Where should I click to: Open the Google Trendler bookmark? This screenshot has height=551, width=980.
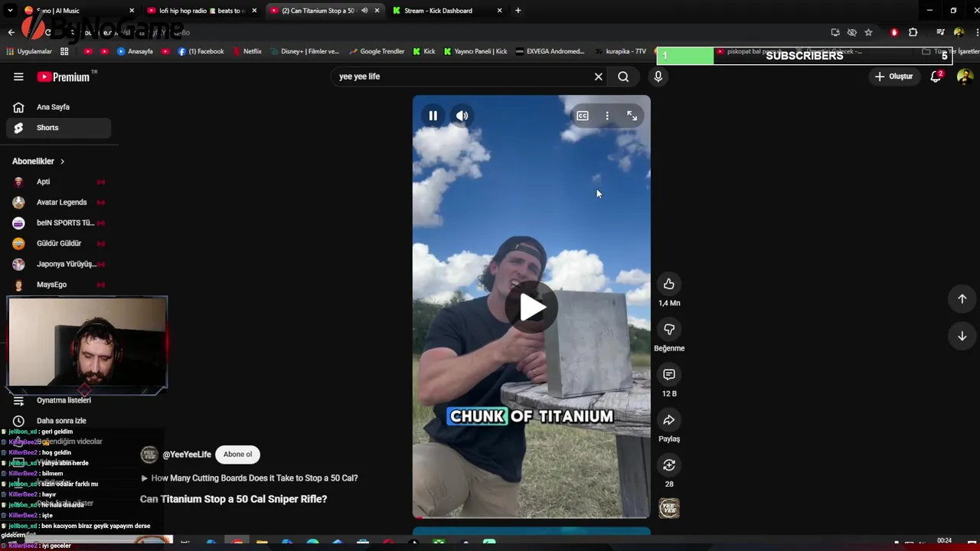[x=377, y=51]
